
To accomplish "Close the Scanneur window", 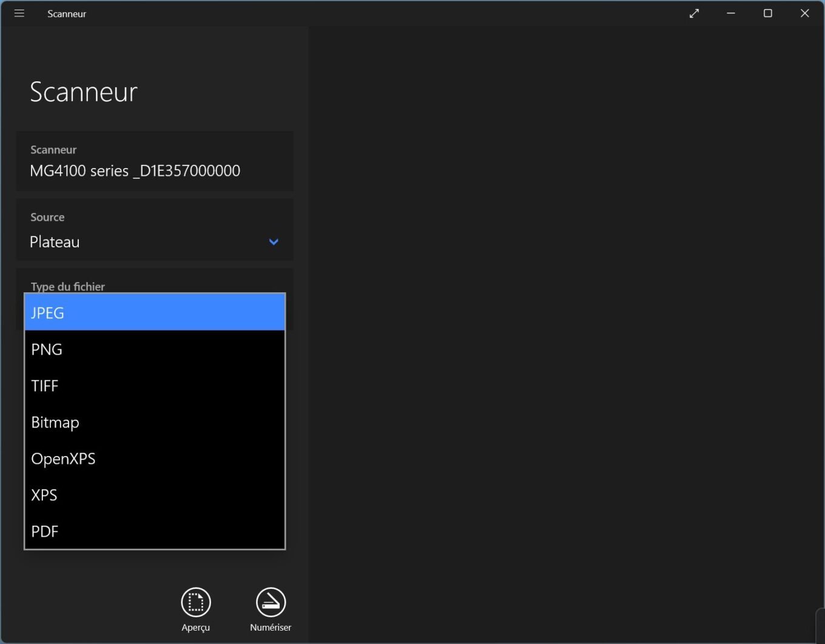I will coord(805,13).
